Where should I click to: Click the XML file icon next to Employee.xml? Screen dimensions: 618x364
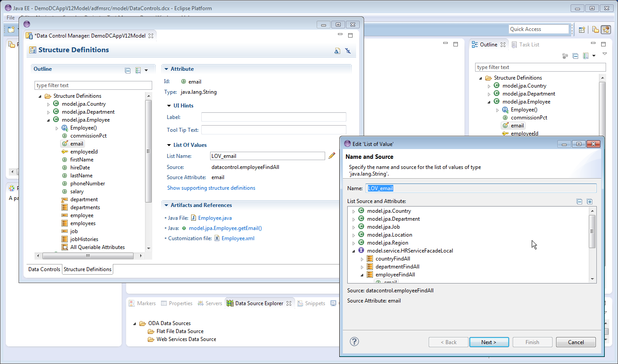(217, 238)
